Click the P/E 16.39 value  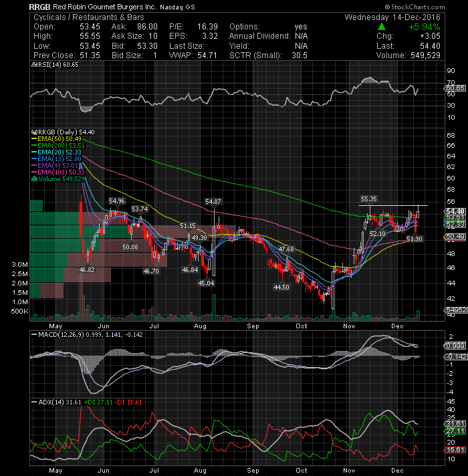tap(207, 27)
